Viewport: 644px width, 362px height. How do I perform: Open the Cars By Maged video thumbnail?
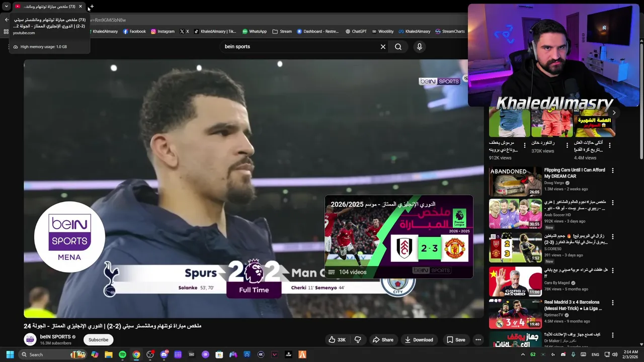(x=515, y=282)
